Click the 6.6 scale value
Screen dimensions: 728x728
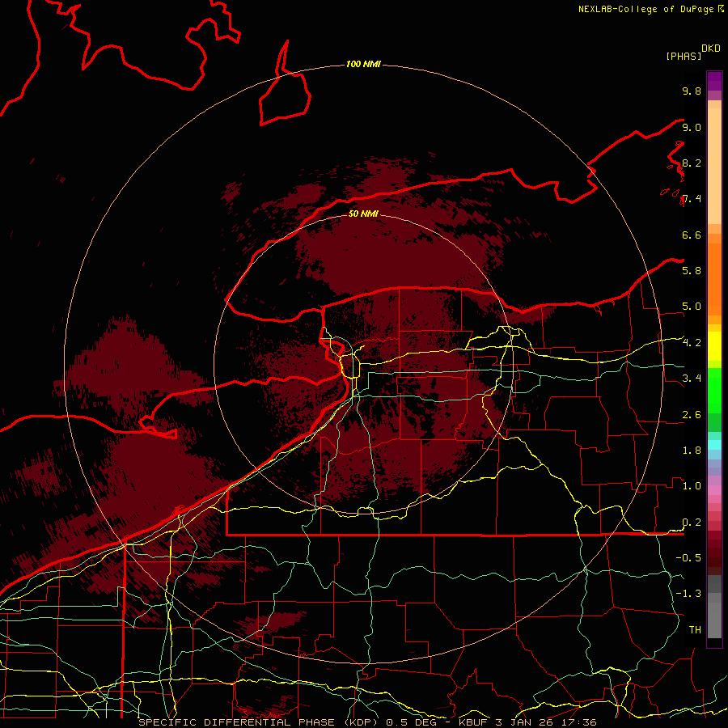(x=692, y=235)
